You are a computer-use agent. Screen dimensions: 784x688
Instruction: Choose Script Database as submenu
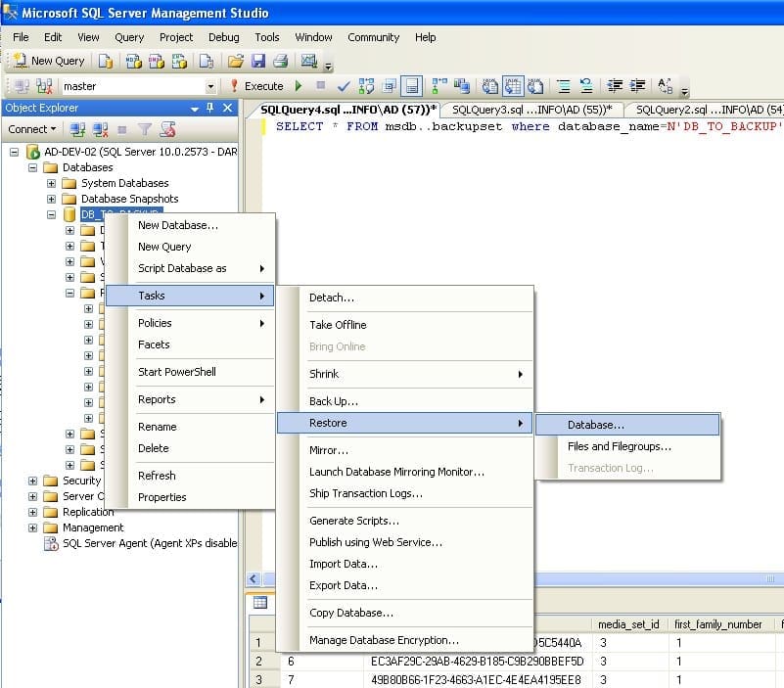[191, 268]
